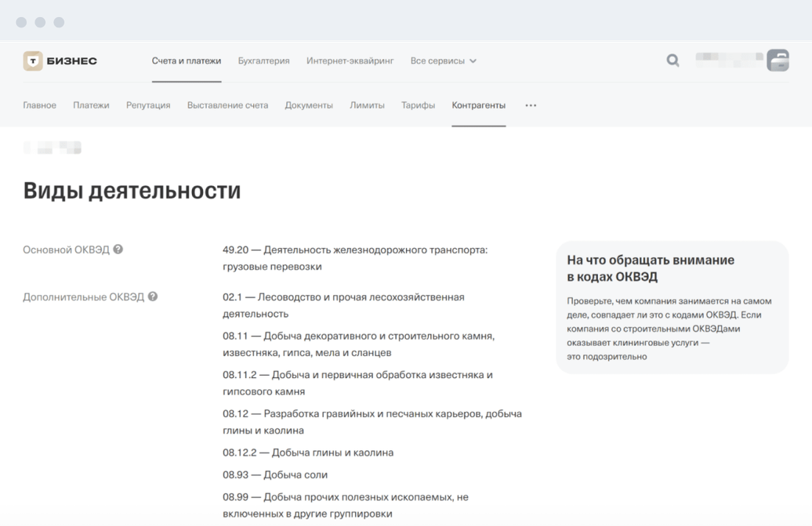Click the profile avatar icon
The image size is (812, 526).
pyautogui.click(x=777, y=60)
